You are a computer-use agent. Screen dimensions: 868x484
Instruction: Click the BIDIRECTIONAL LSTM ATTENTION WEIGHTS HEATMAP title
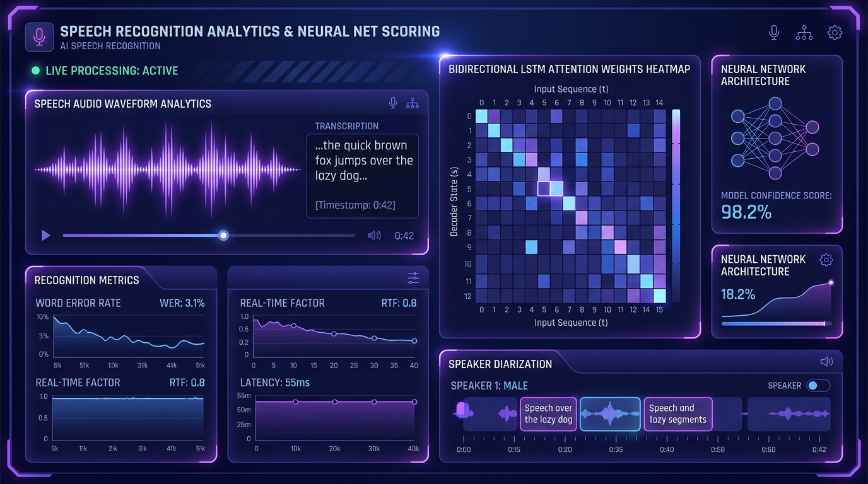click(570, 69)
